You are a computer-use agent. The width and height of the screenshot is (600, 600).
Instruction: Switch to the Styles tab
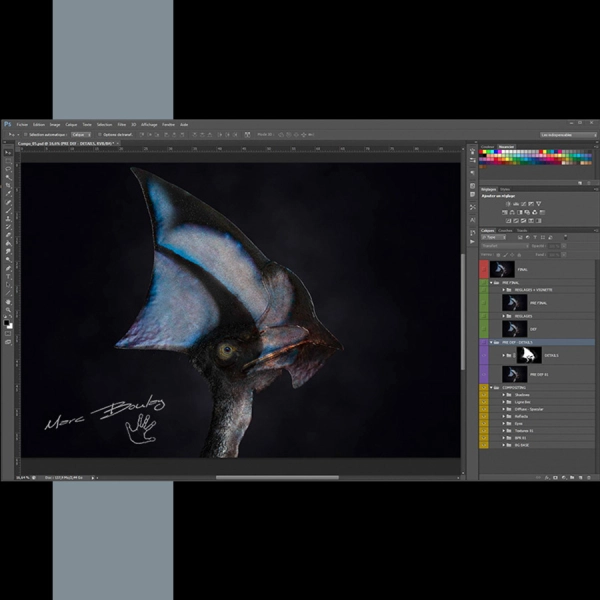point(505,189)
